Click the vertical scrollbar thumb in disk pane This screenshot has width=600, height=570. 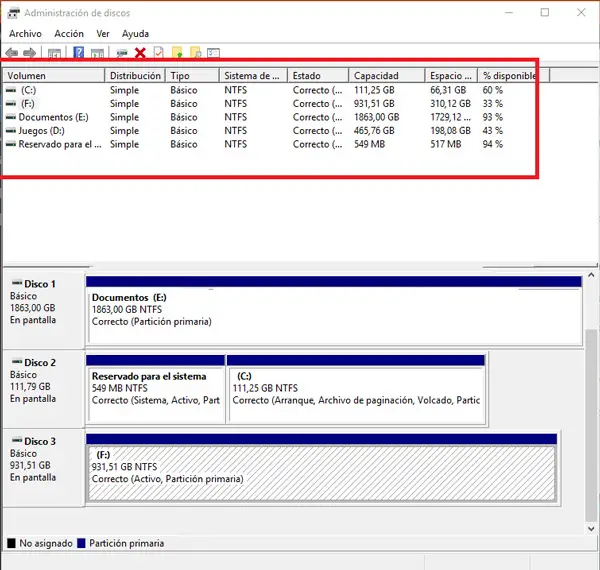591,425
